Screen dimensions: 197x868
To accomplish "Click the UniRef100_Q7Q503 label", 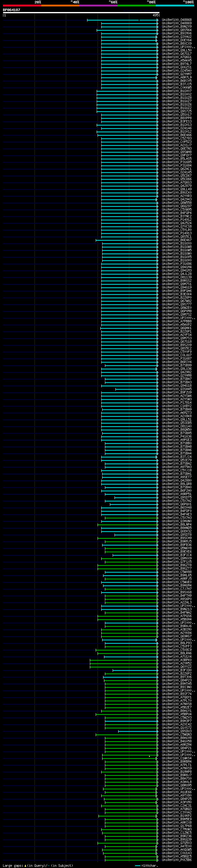I will [177, 843].
